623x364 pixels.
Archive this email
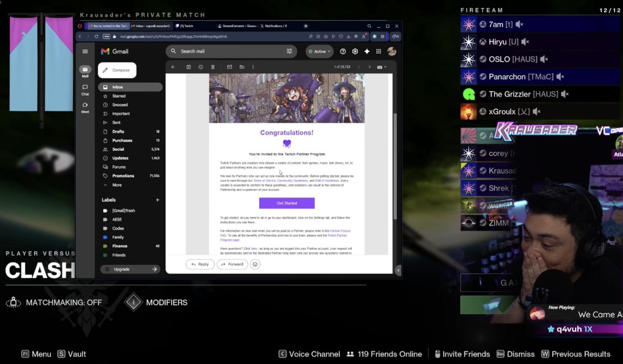click(188, 67)
